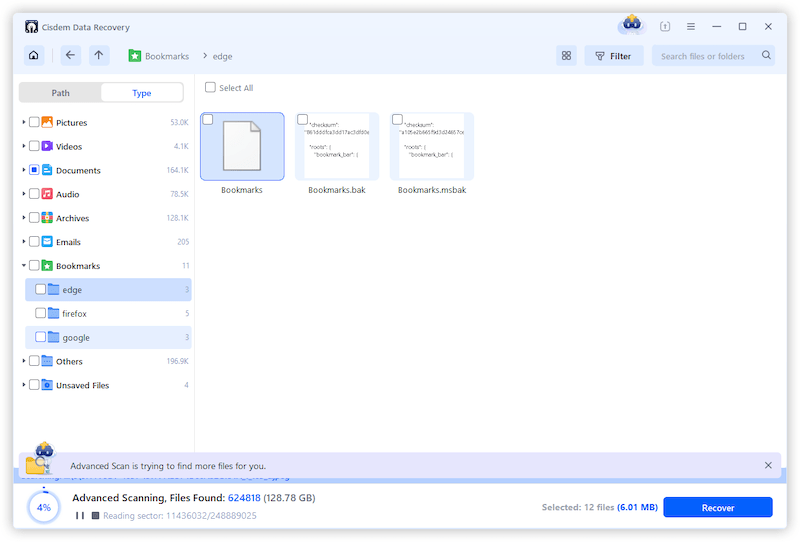The width and height of the screenshot is (800, 542).
Task: Expand the Unsaved Files category
Action: (23, 385)
